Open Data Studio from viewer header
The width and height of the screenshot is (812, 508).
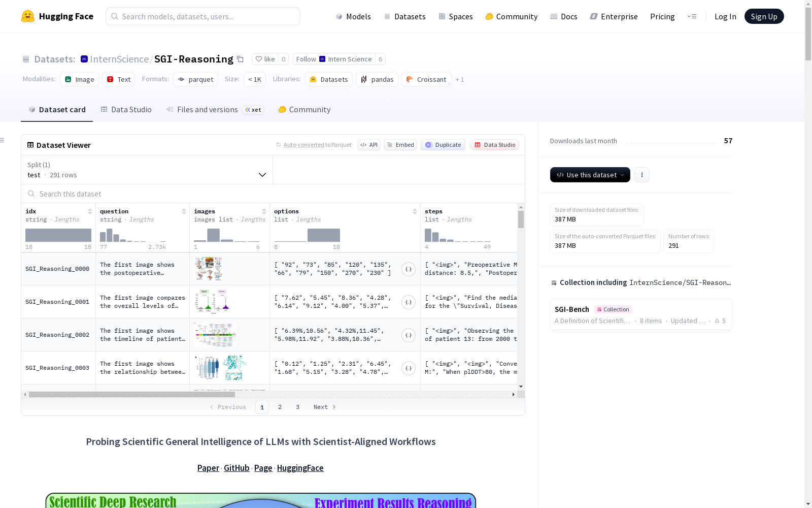pyautogui.click(x=494, y=145)
